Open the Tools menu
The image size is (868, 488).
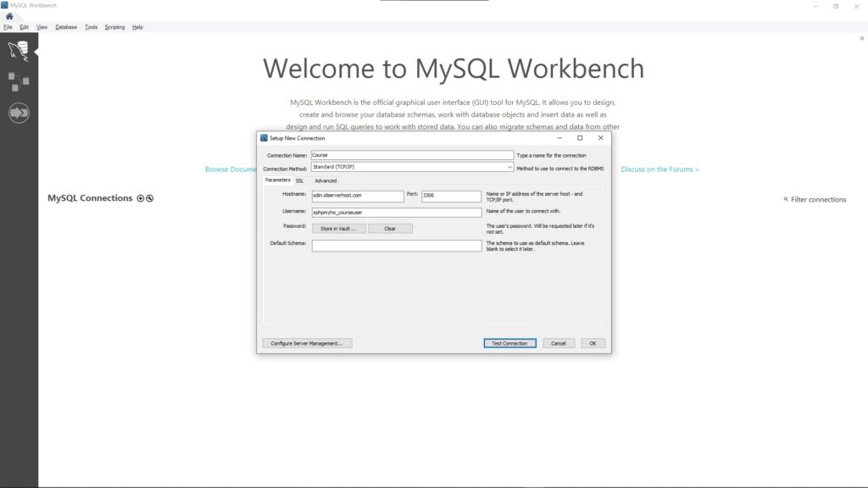(x=91, y=27)
